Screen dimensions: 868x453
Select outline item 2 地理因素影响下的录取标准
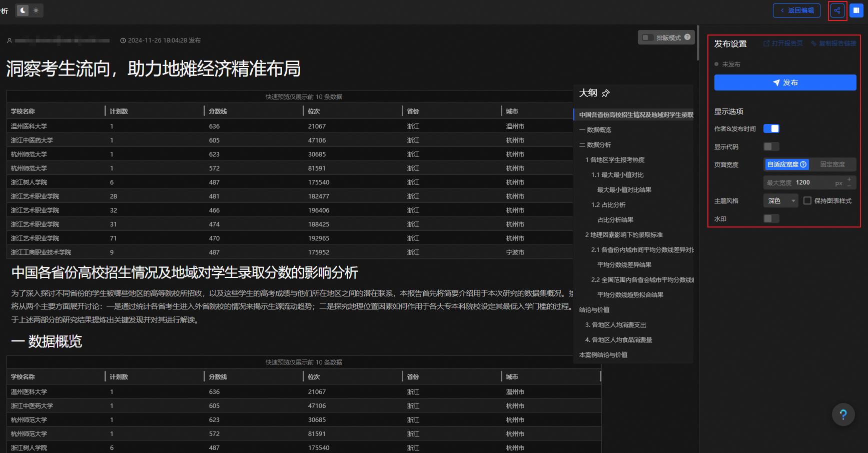(x=624, y=235)
